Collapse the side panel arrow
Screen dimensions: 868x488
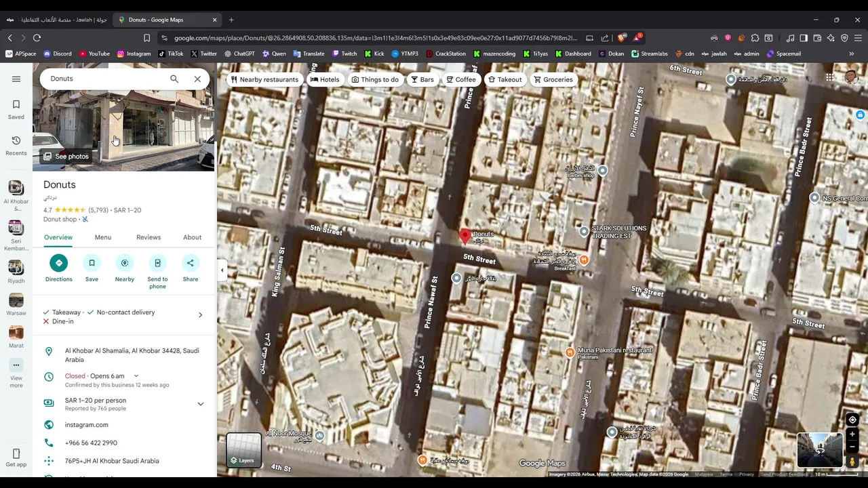click(x=222, y=270)
